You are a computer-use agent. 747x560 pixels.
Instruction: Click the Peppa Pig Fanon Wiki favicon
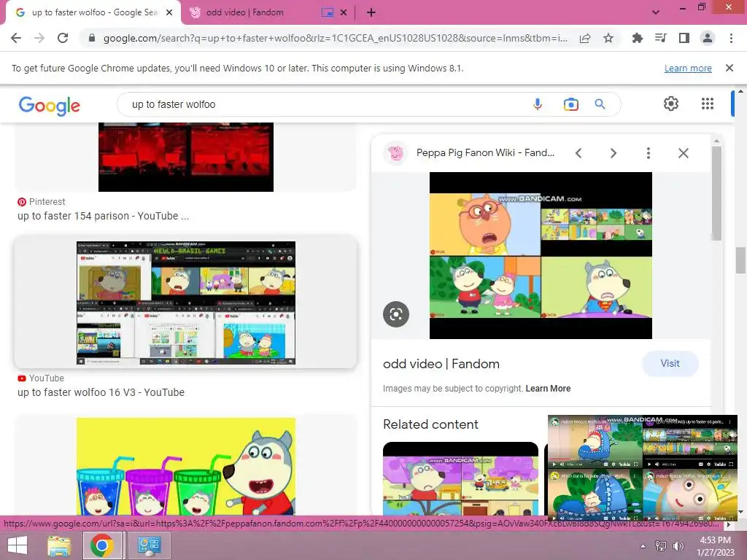(x=395, y=153)
